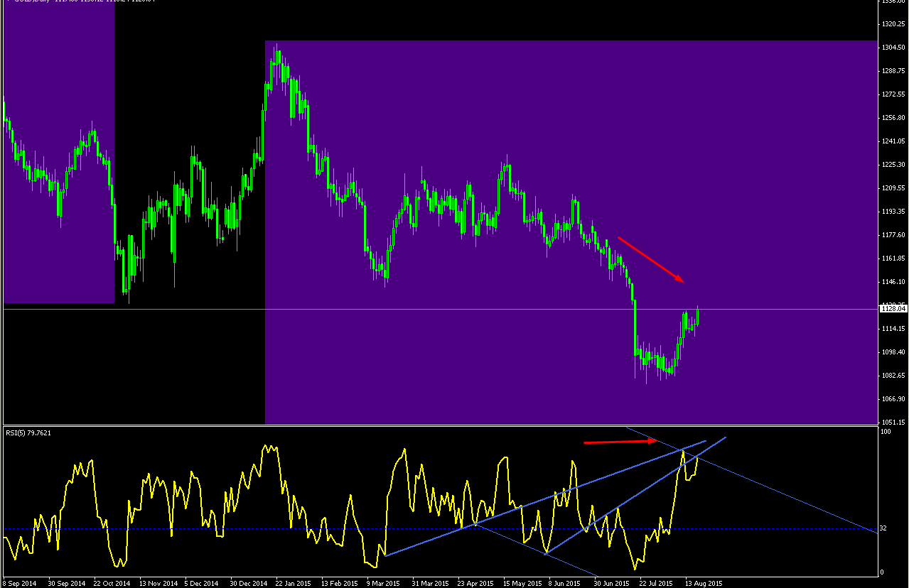This screenshot has height=588, width=909.
Task: Click the 15 May 2015 date label
Action: tap(522, 583)
